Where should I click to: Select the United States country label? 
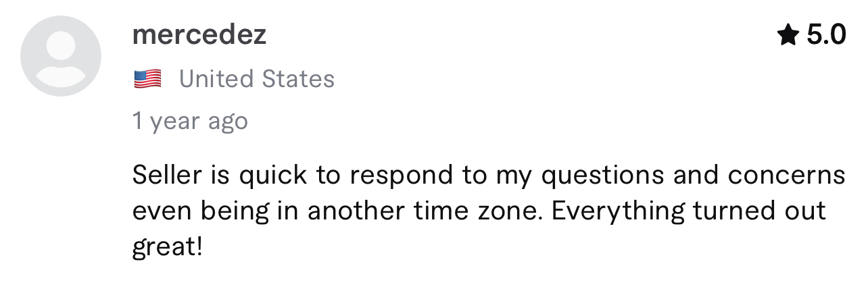[x=257, y=79]
